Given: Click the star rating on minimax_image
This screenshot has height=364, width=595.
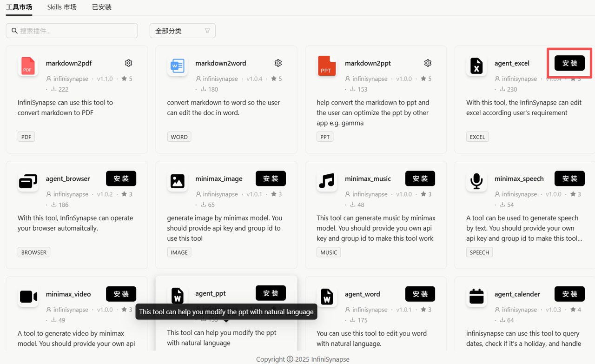Looking at the screenshot, I should point(274,194).
